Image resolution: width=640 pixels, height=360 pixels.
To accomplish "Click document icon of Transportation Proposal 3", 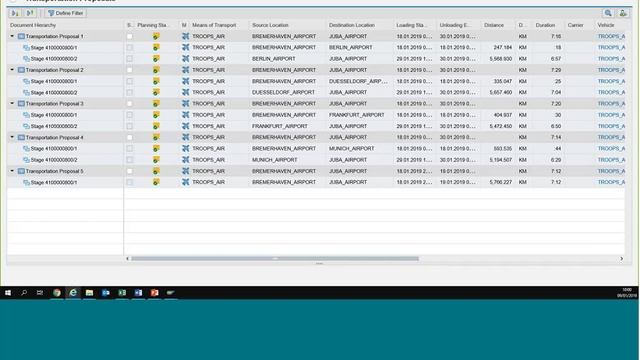I will 21,104.
